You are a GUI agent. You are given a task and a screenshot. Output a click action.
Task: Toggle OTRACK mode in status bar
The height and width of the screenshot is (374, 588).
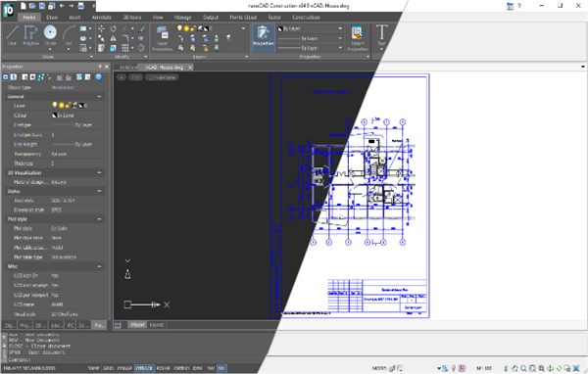click(x=144, y=368)
